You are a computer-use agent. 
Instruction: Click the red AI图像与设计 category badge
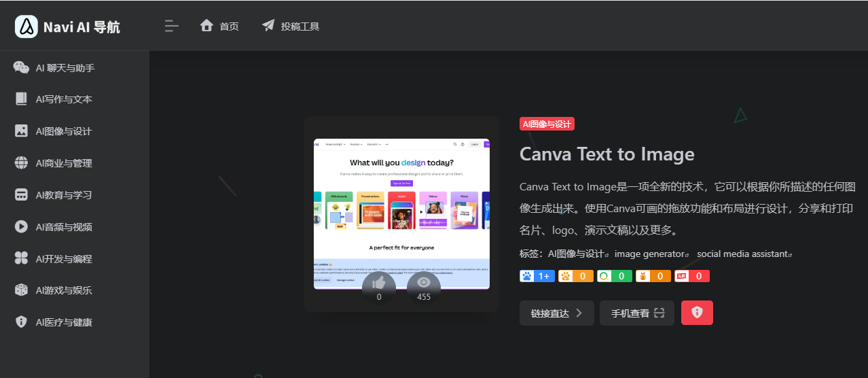[x=547, y=124]
